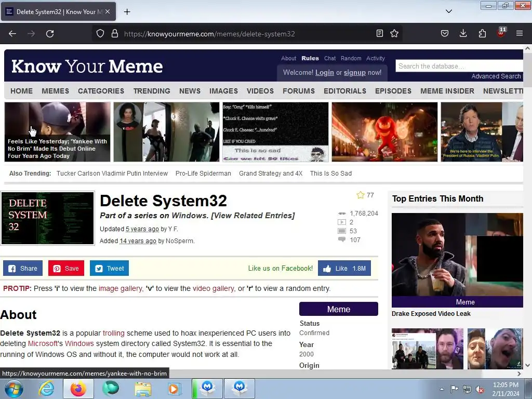Open the trolling link in About text
The image size is (532, 399).
(114, 333)
